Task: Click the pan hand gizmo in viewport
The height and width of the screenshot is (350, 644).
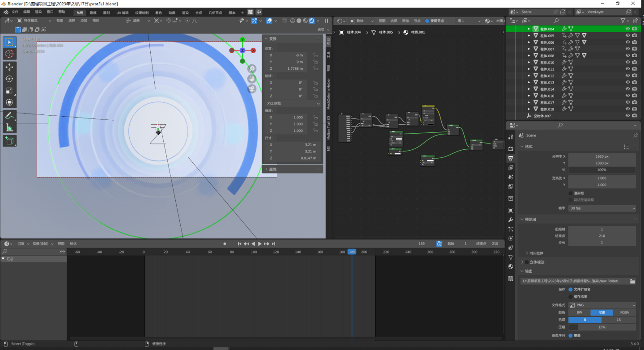Action: 252,79
